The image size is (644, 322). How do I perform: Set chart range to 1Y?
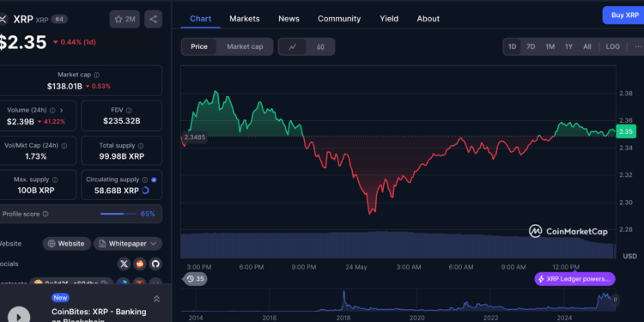[x=568, y=47]
